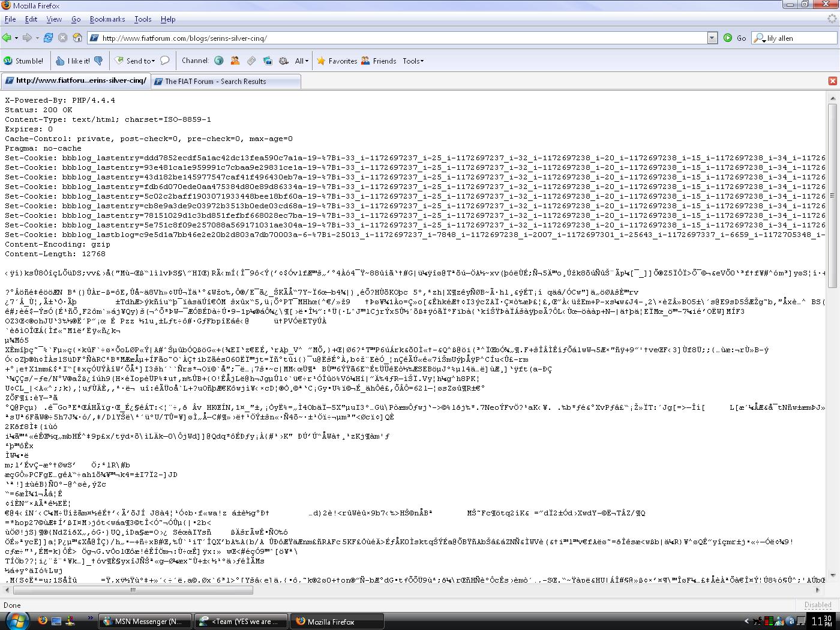Click the fiatforum URL address field
The width and height of the screenshot is (840, 630).
403,38
